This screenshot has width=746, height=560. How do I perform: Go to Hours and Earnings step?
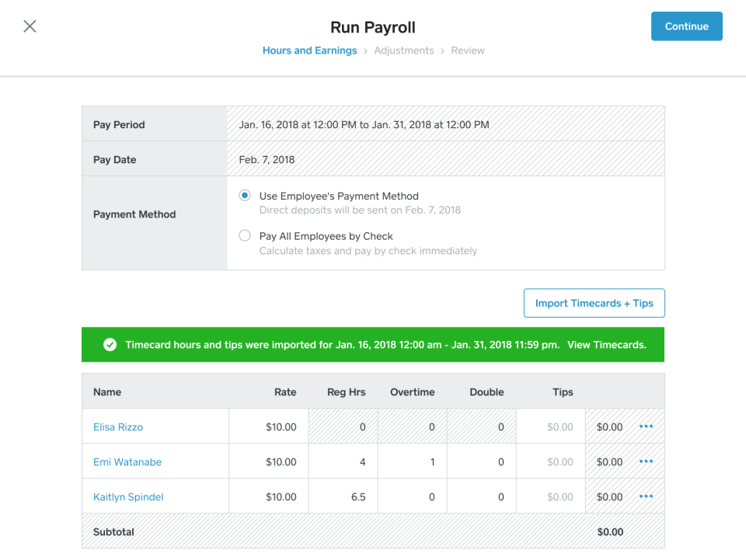[309, 50]
